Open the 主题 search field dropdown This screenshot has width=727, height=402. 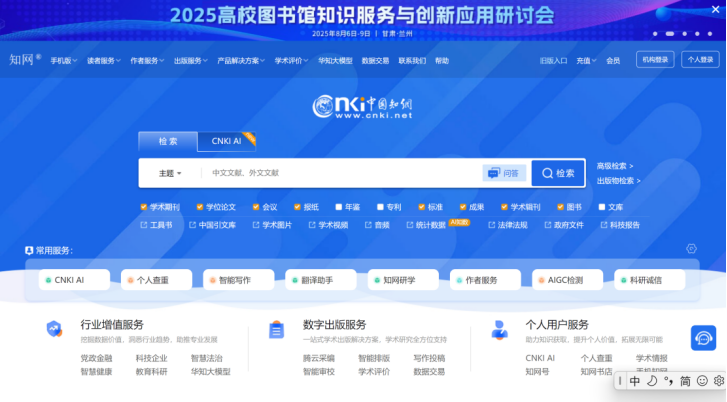[170, 173]
